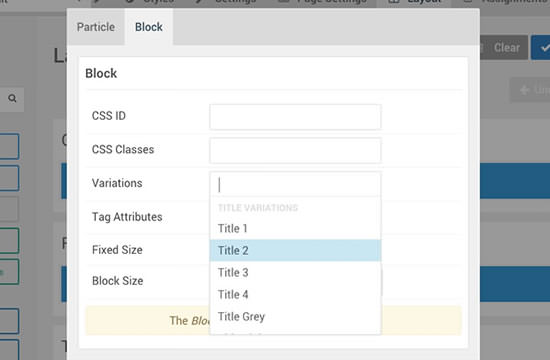
Task: Click the Variations field label
Action: tap(117, 183)
